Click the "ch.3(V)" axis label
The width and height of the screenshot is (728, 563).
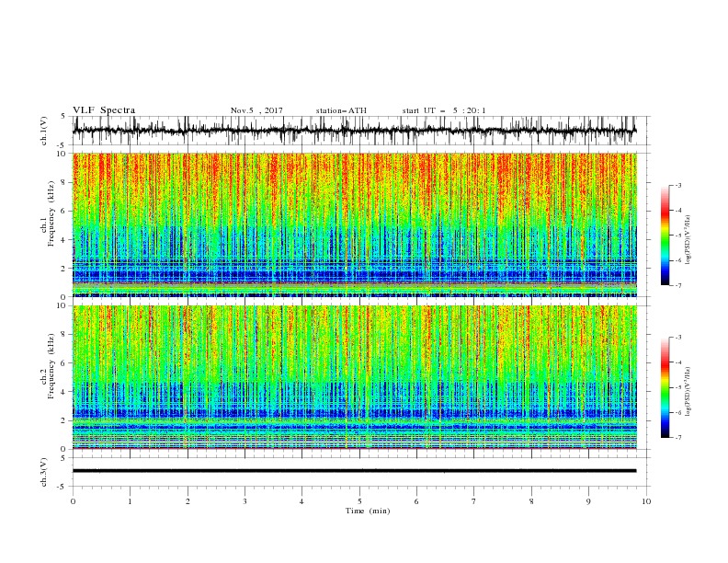pos(44,472)
